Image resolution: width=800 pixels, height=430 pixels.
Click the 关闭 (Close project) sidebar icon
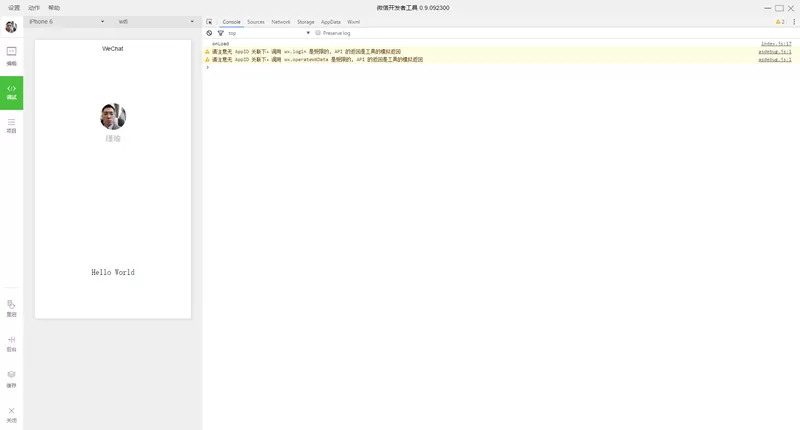(11, 415)
